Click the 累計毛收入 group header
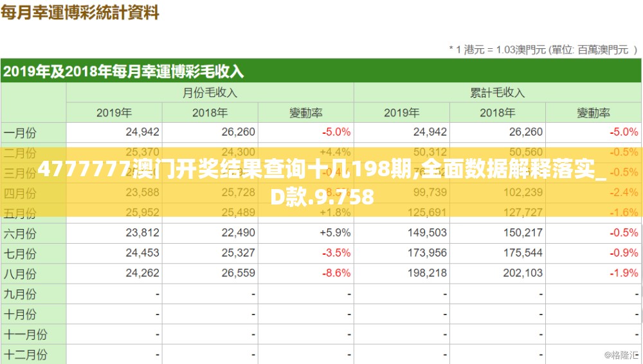This screenshot has width=643, height=364. coord(498,93)
